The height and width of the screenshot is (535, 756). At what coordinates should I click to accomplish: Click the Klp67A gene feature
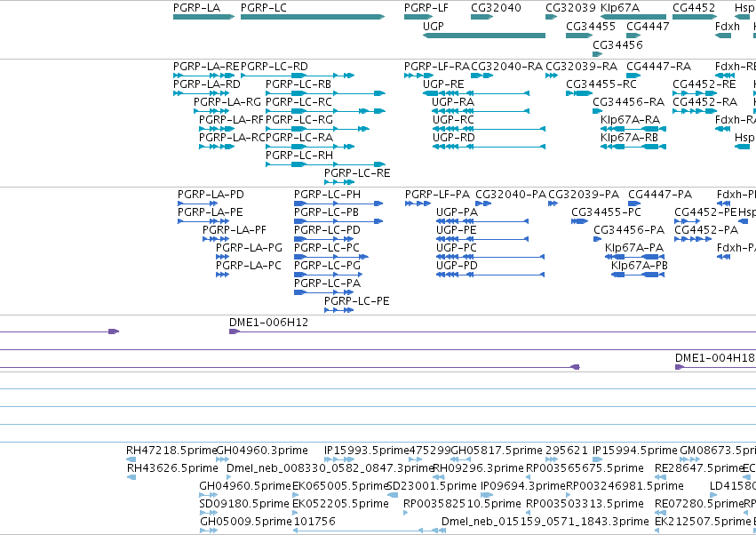click(x=633, y=17)
